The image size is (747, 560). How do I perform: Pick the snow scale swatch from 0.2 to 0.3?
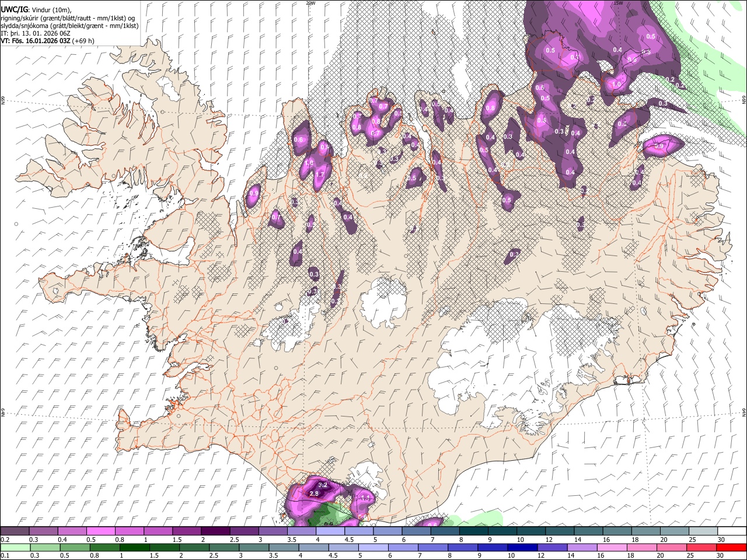click(x=15, y=531)
